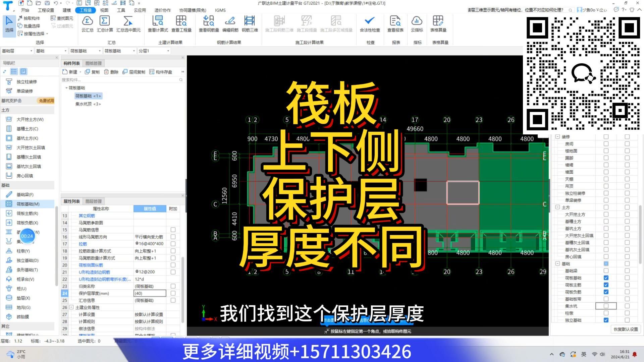Click the 搜索构件 search box
This screenshot has height=362, width=644.
coord(122,80)
